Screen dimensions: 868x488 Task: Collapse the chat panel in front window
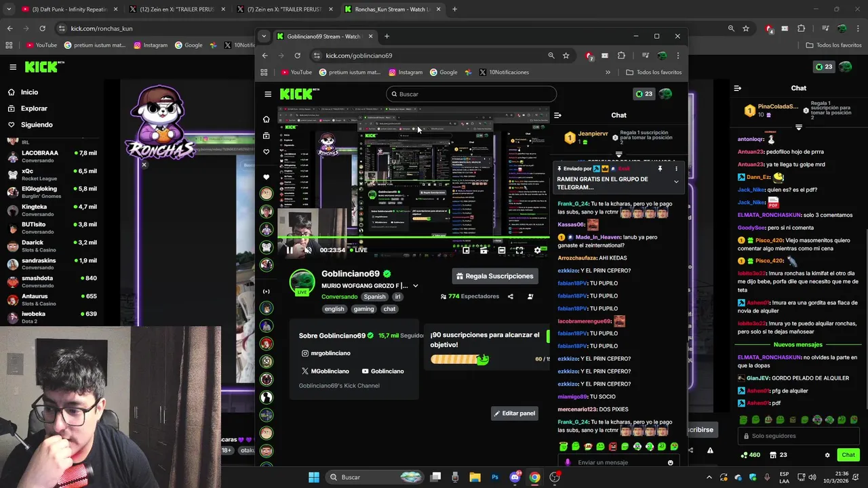click(x=557, y=115)
